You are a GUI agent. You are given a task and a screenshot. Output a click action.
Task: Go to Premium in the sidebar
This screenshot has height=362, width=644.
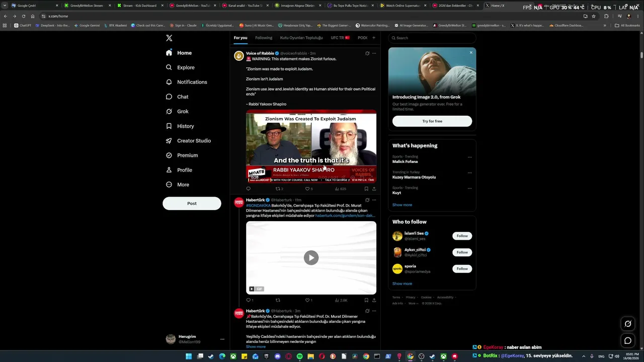[x=182, y=155]
